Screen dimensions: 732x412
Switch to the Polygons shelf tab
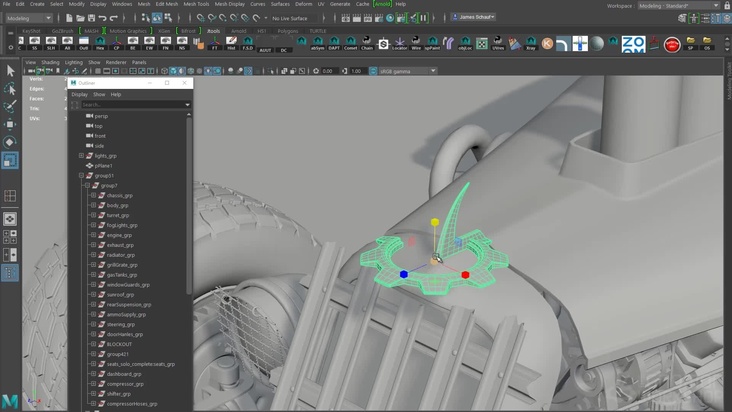click(288, 31)
